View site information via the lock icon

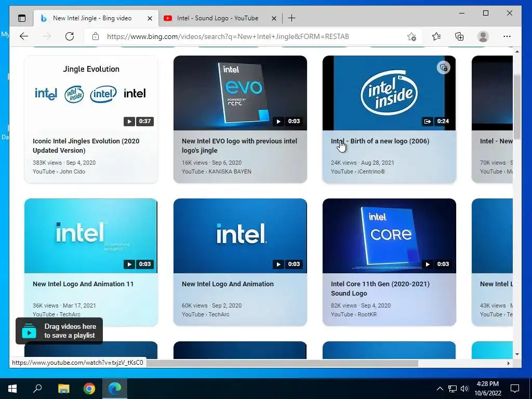coord(96,36)
